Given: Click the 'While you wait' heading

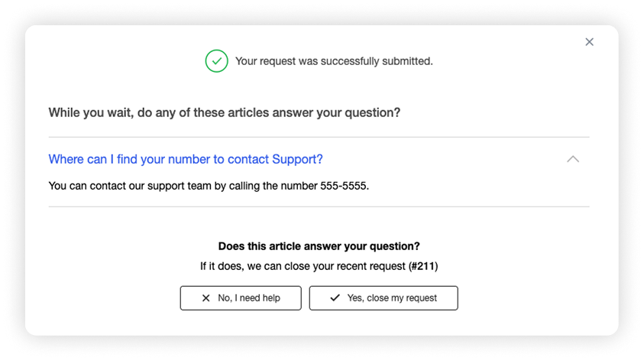Looking at the screenshot, I should tap(224, 112).
